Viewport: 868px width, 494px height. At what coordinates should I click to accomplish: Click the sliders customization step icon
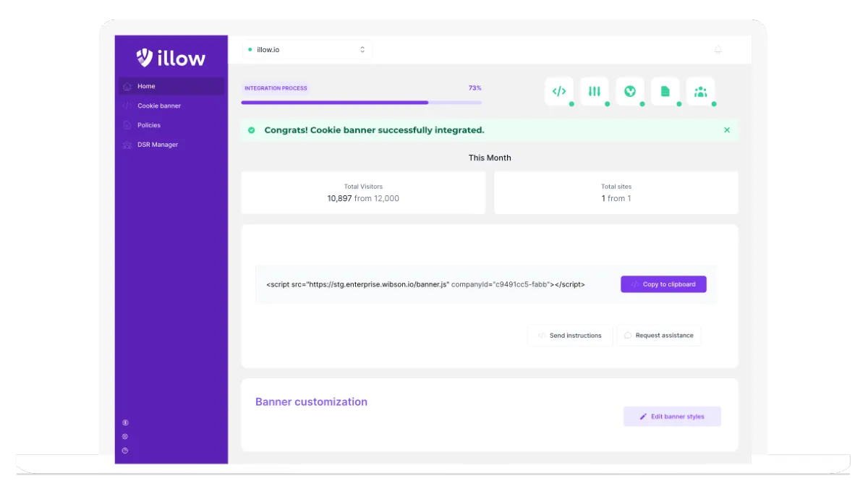595,91
